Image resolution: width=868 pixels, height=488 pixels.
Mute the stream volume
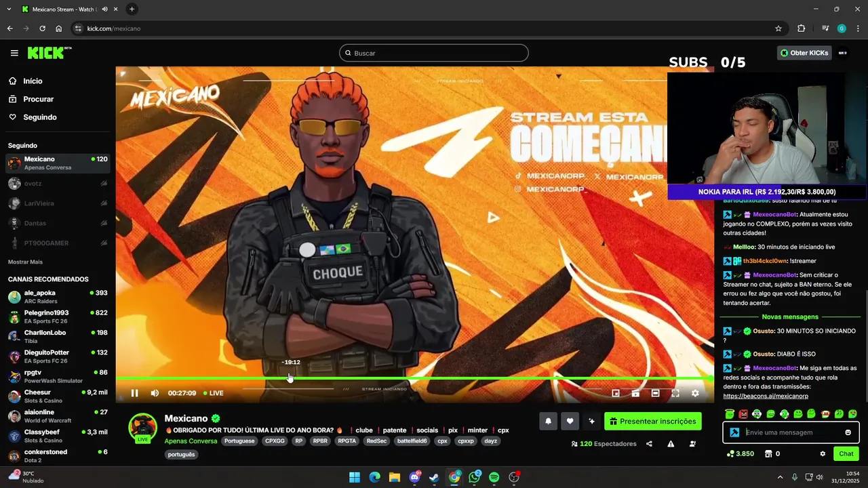point(155,393)
